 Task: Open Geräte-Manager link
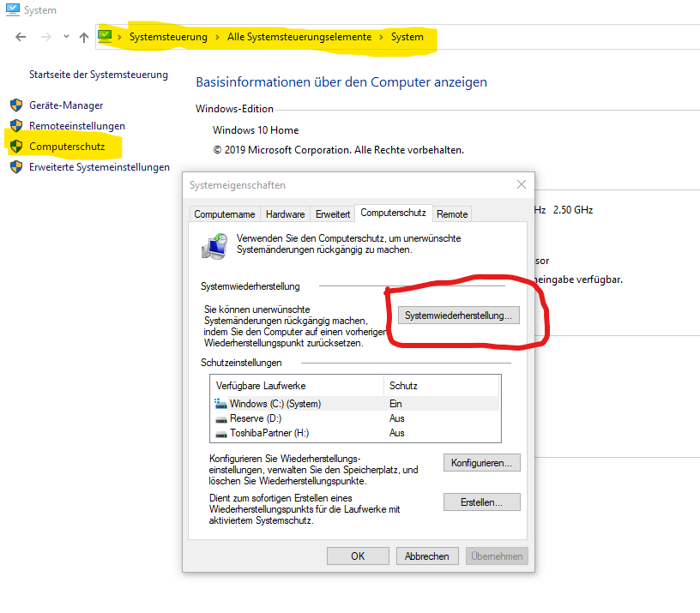(x=66, y=105)
